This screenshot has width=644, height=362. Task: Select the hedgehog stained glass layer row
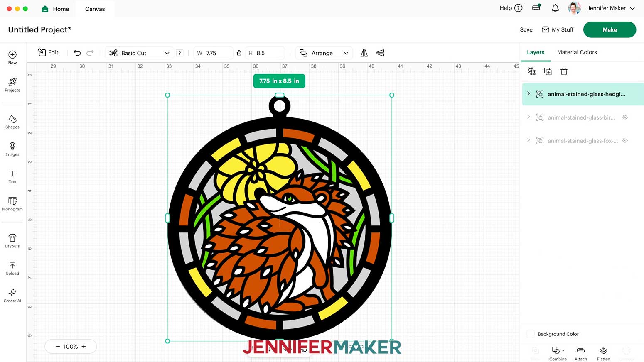point(583,94)
